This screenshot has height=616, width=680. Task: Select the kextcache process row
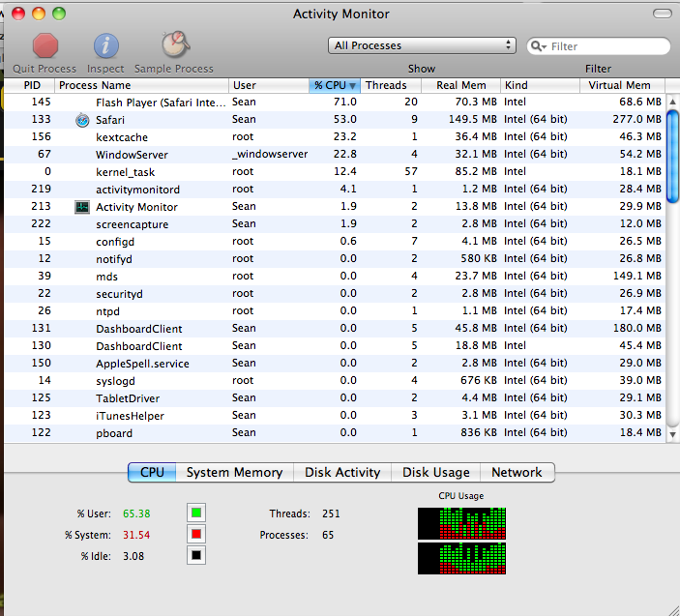pos(335,137)
